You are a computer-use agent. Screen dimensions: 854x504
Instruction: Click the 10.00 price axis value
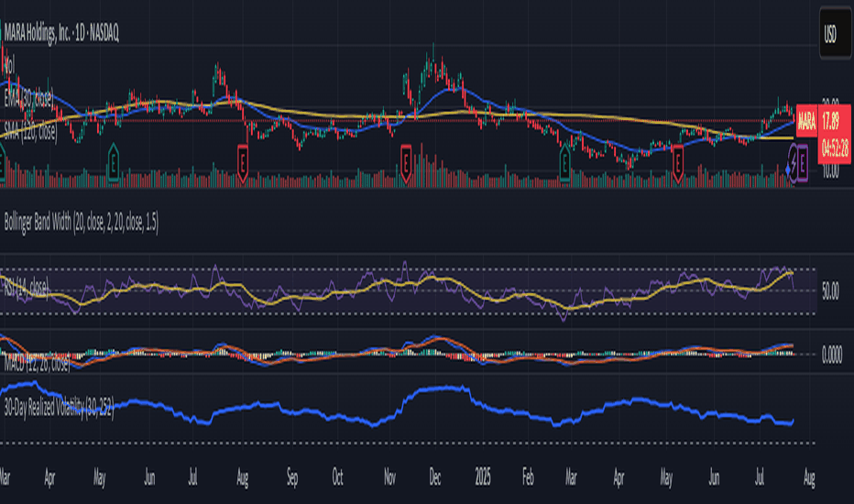830,171
